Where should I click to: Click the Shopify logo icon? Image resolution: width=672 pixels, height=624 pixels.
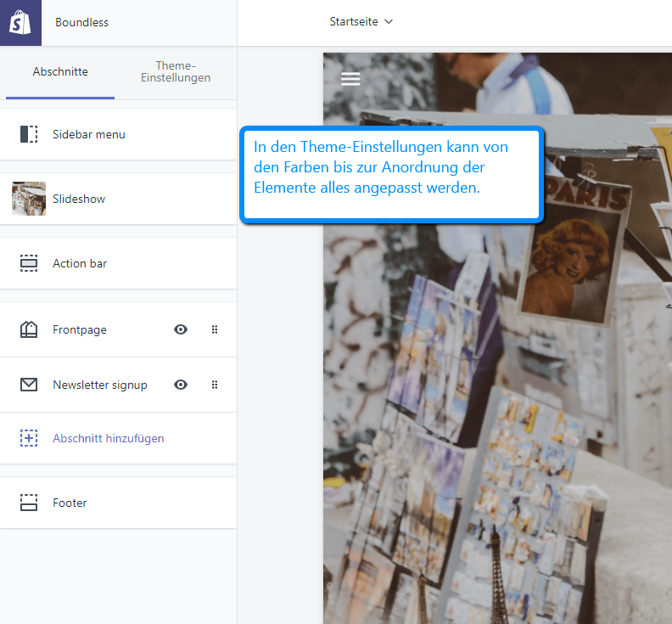[20, 22]
